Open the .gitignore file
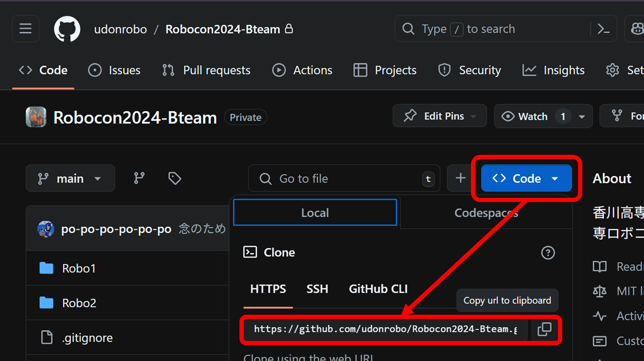This screenshot has height=361, width=644. (x=87, y=338)
